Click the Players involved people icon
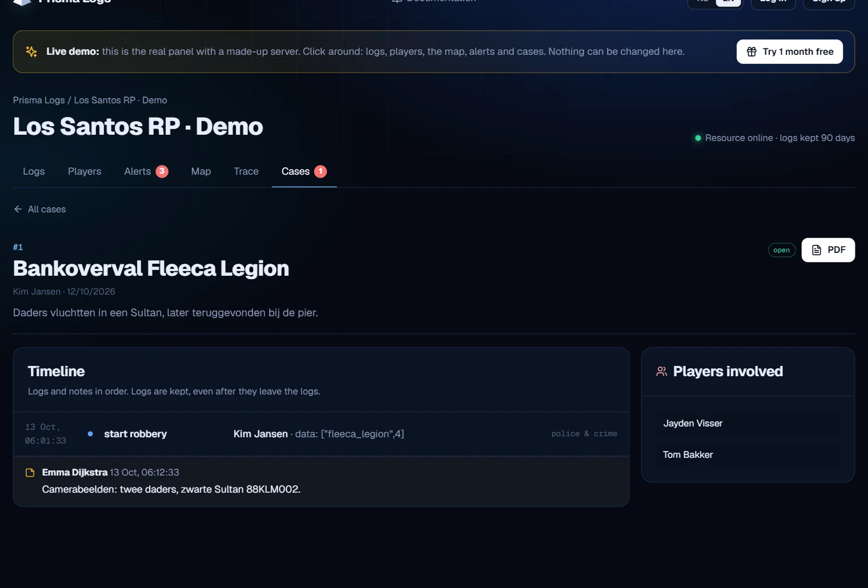868x588 pixels. (x=662, y=372)
